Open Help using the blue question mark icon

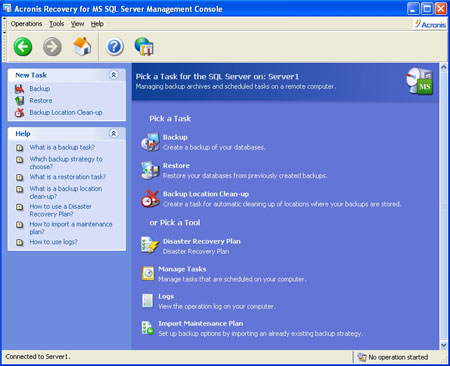click(x=114, y=46)
